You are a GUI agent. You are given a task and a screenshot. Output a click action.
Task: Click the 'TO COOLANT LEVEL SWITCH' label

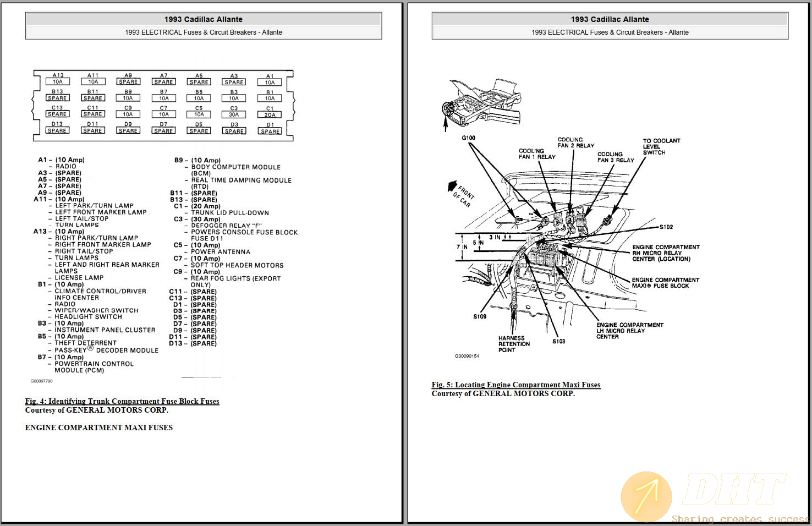coord(662,147)
